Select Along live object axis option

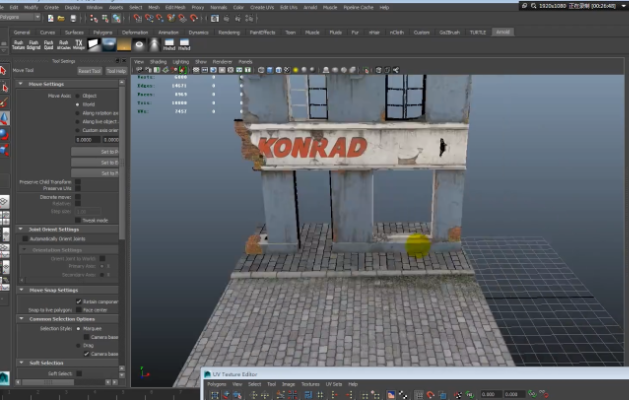tap(77, 122)
